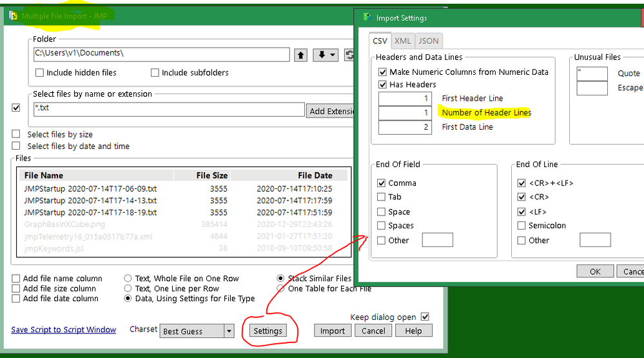Click the Import button
The width and height of the screenshot is (644, 358).
click(x=332, y=331)
